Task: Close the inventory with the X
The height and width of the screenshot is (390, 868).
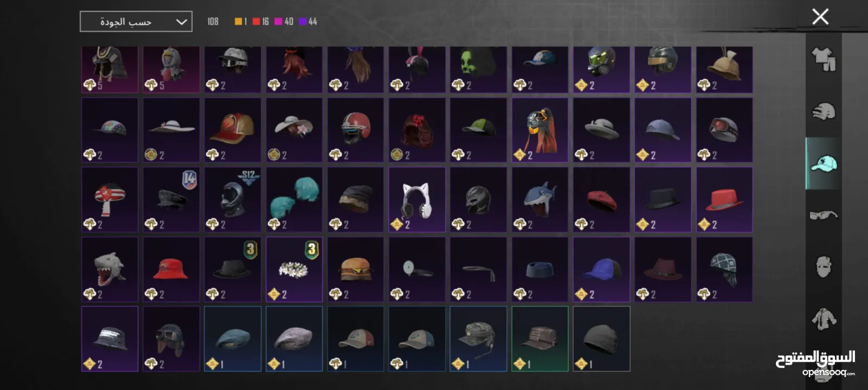Action: click(x=820, y=17)
